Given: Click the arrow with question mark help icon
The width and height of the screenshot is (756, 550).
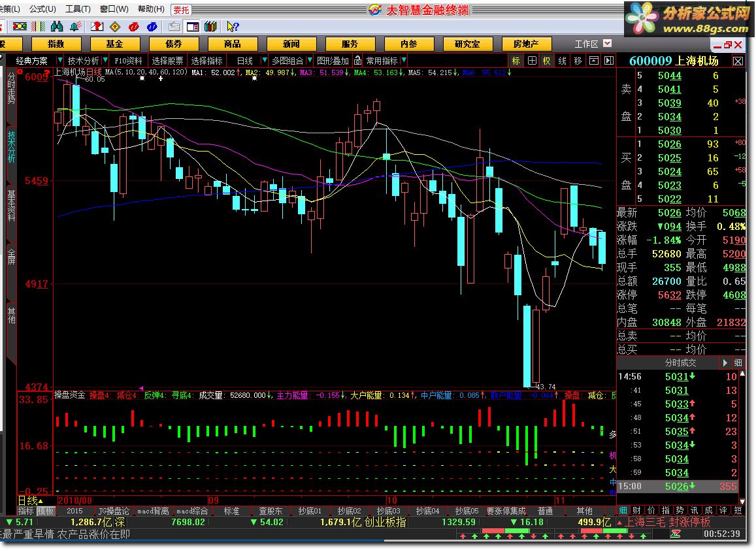Looking at the screenshot, I should (x=233, y=26).
